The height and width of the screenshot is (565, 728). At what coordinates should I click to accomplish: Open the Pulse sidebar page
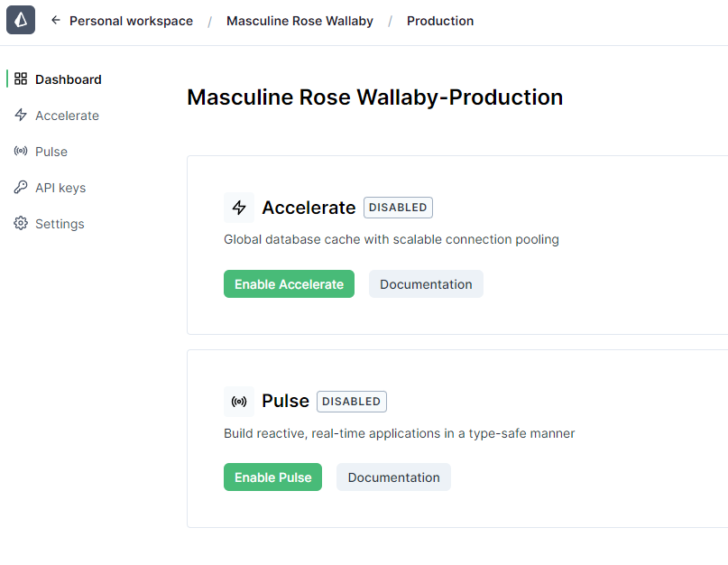[x=51, y=152]
